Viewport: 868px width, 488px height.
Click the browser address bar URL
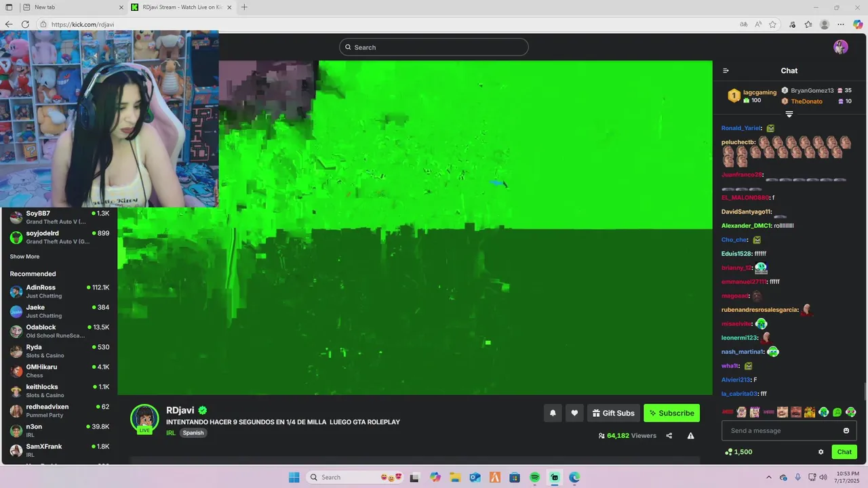pyautogui.click(x=83, y=24)
